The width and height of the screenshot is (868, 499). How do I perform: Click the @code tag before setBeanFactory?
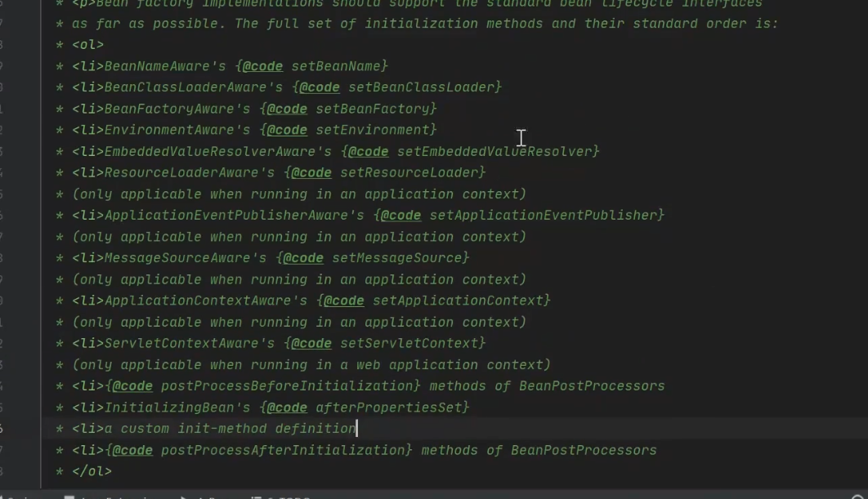coord(288,109)
